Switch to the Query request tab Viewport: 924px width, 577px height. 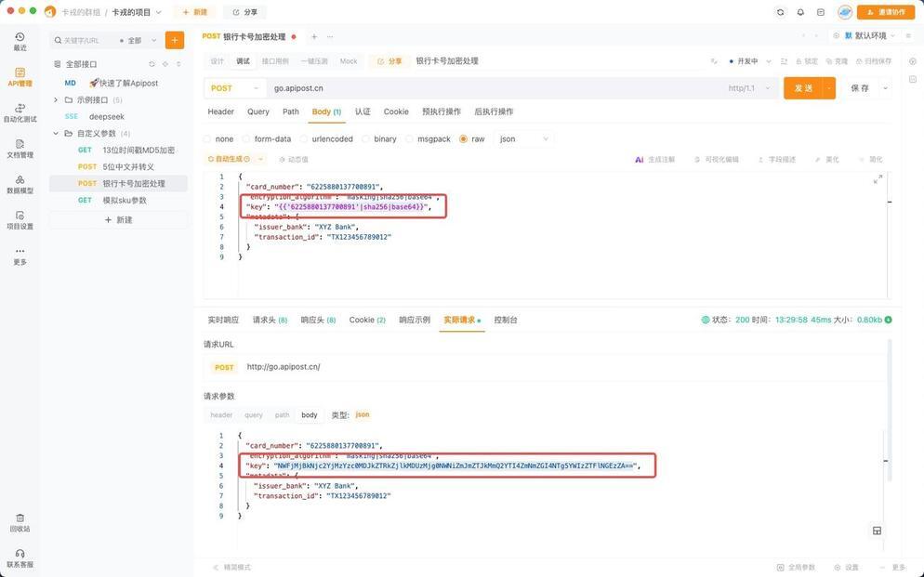coord(258,111)
